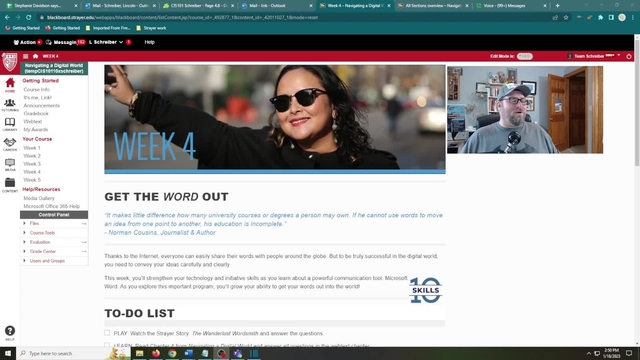Click the logout power icon
Image resolution: width=640 pixels, height=360 pixels.
click(x=629, y=56)
